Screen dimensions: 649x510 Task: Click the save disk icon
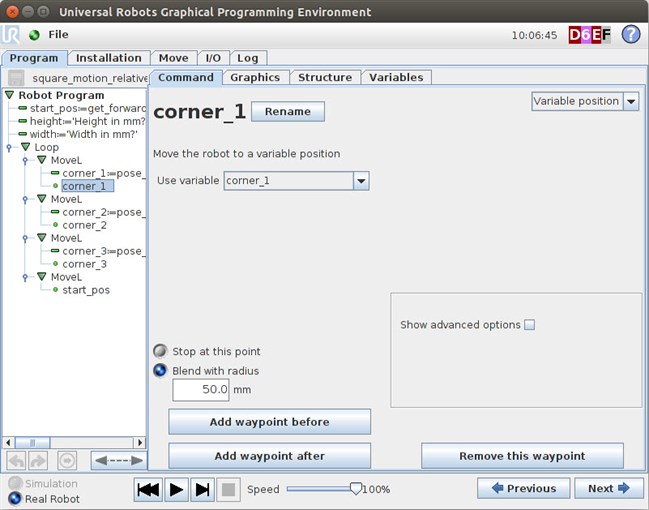16,78
